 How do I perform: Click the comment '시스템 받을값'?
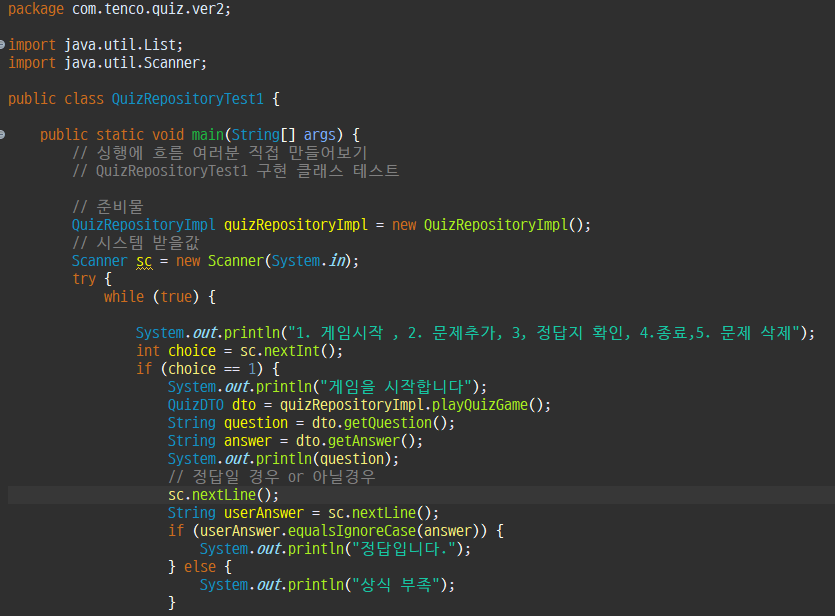tap(148, 243)
